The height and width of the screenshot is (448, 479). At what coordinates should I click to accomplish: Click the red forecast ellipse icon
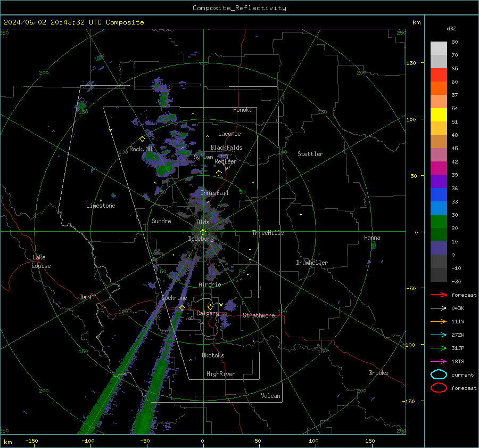tap(439, 388)
